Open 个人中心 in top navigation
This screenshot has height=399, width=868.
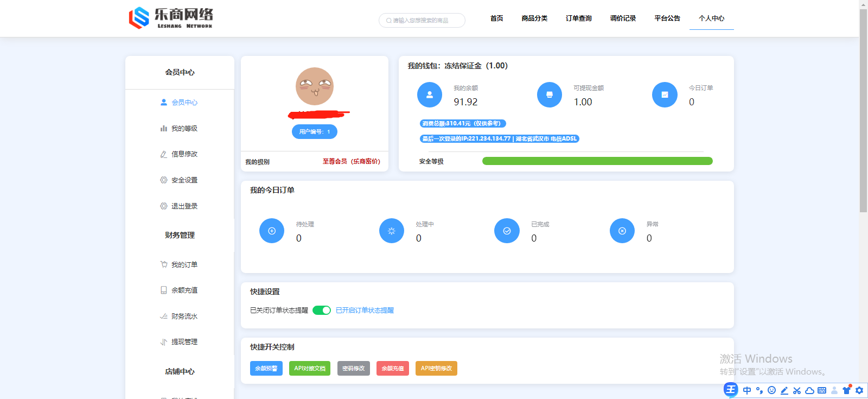pyautogui.click(x=711, y=18)
